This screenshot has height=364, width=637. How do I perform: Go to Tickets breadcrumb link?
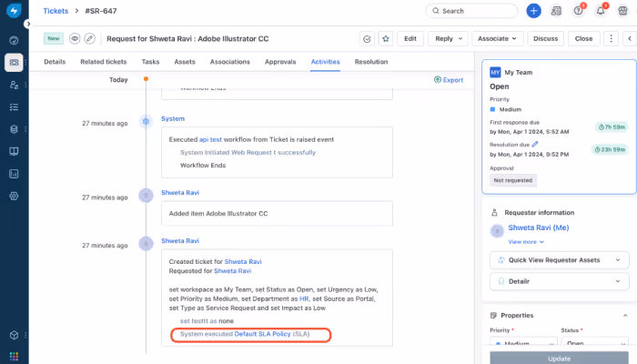[56, 11]
